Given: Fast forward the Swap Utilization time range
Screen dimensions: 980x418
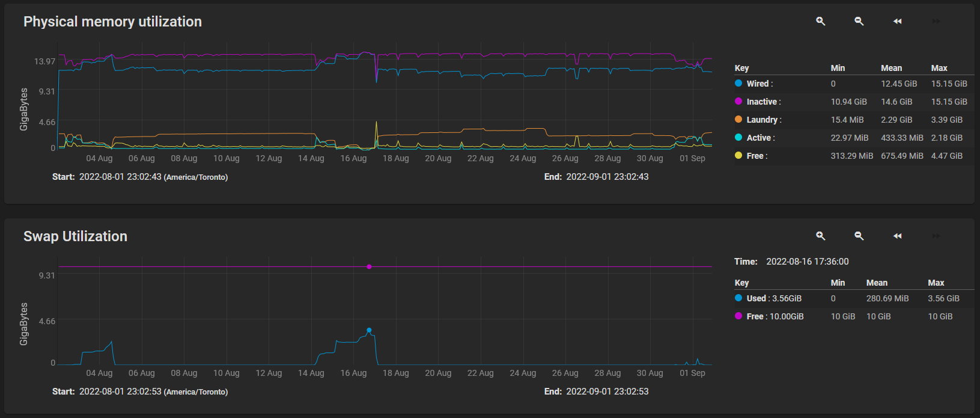Looking at the screenshot, I should [x=936, y=236].
